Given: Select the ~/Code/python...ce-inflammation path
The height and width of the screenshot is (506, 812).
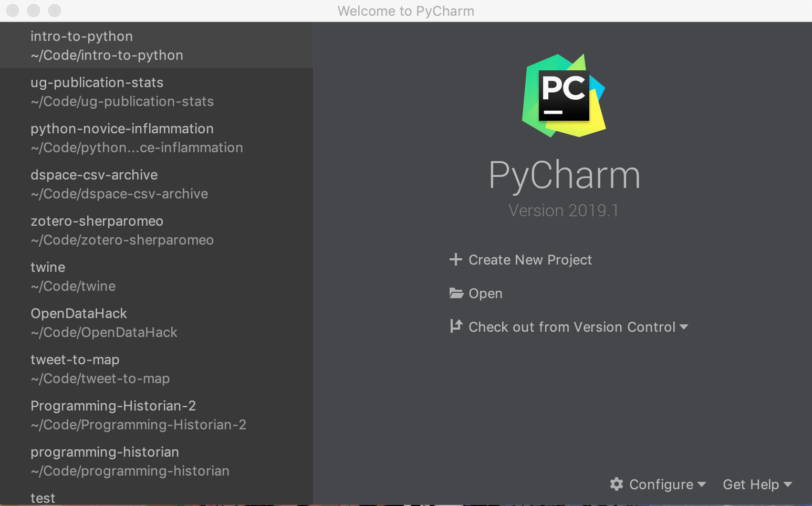Looking at the screenshot, I should (137, 147).
